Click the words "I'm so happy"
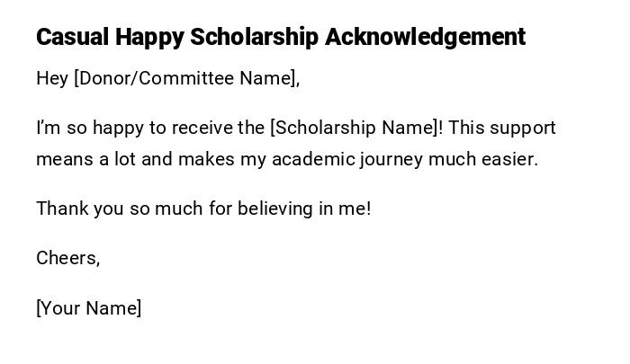The height and width of the screenshot is (364, 630). pos(90,128)
